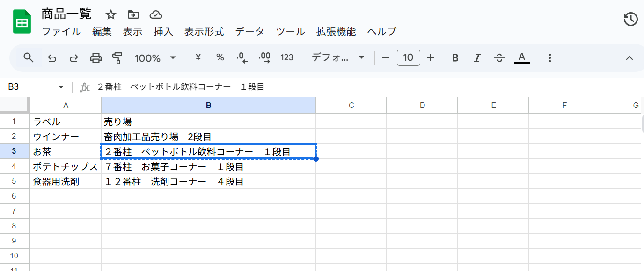Select column D header
Screen dimensions: 644x271
[x=422, y=106]
